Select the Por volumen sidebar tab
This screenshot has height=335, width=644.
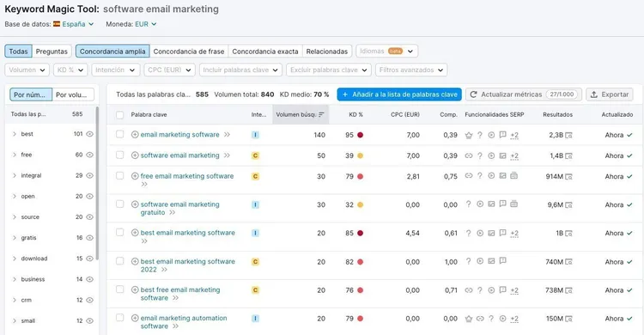point(73,94)
